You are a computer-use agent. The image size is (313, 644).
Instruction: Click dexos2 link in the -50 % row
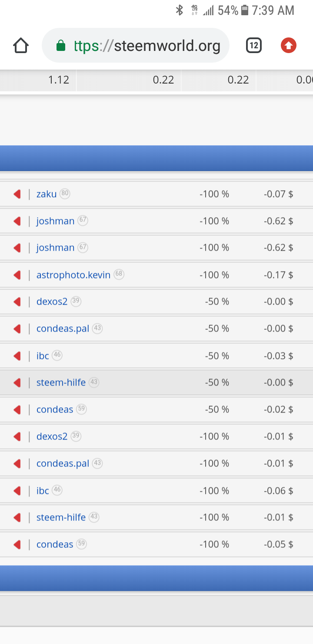tap(52, 302)
